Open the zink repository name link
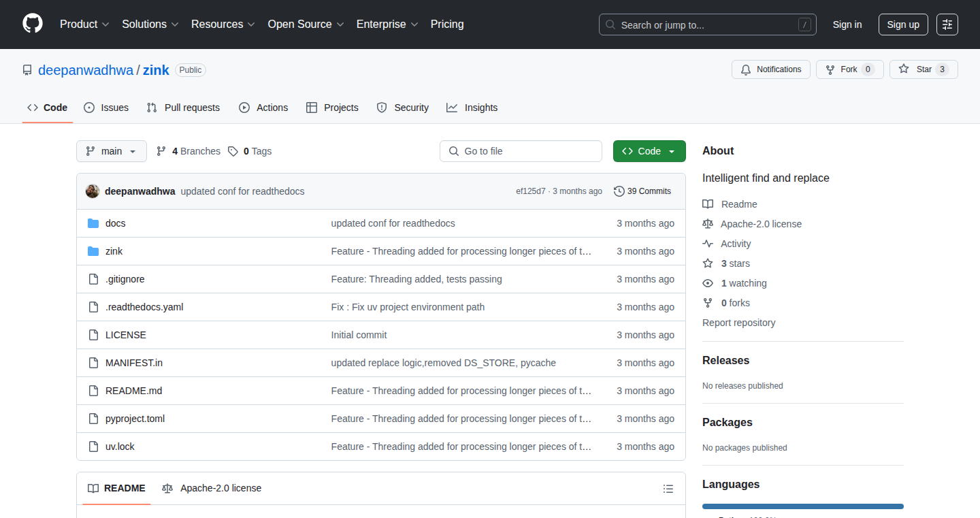The height and width of the screenshot is (518, 980). pyautogui.click(x=156, y=70)
